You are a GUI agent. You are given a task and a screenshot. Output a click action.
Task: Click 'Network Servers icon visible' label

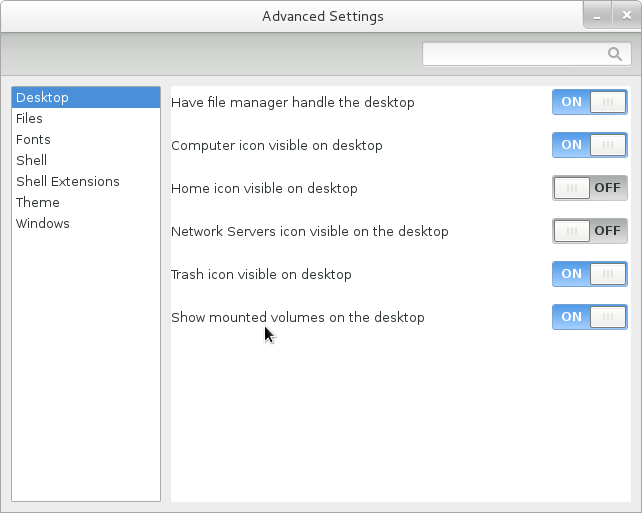point(310,231)
